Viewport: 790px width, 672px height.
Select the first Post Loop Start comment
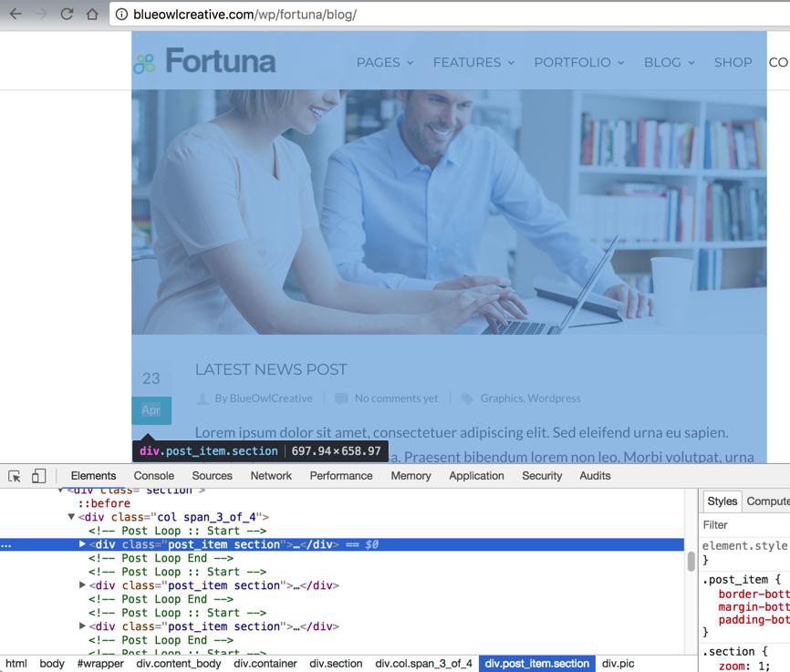click(x=177, y=531)
